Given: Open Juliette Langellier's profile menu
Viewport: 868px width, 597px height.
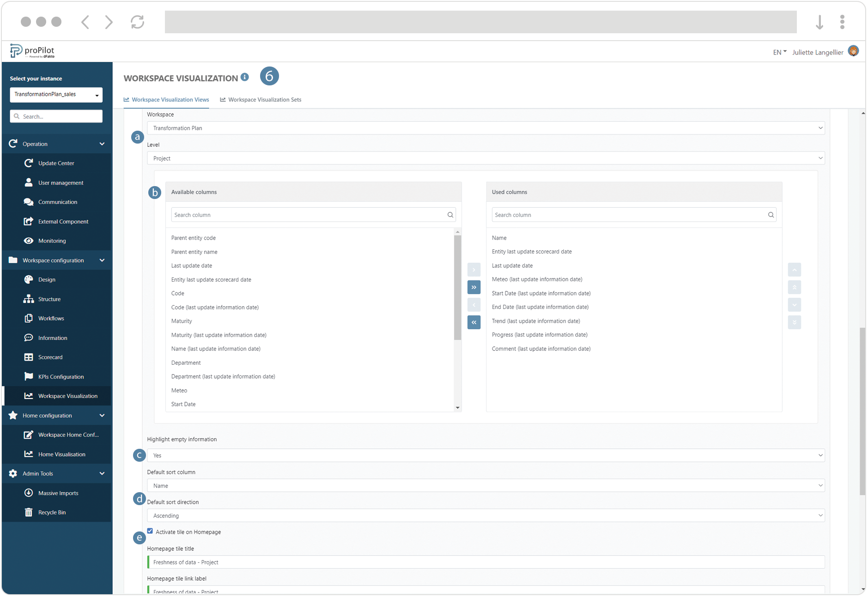Looking at the screenshot, I should [x=817, y=52].
